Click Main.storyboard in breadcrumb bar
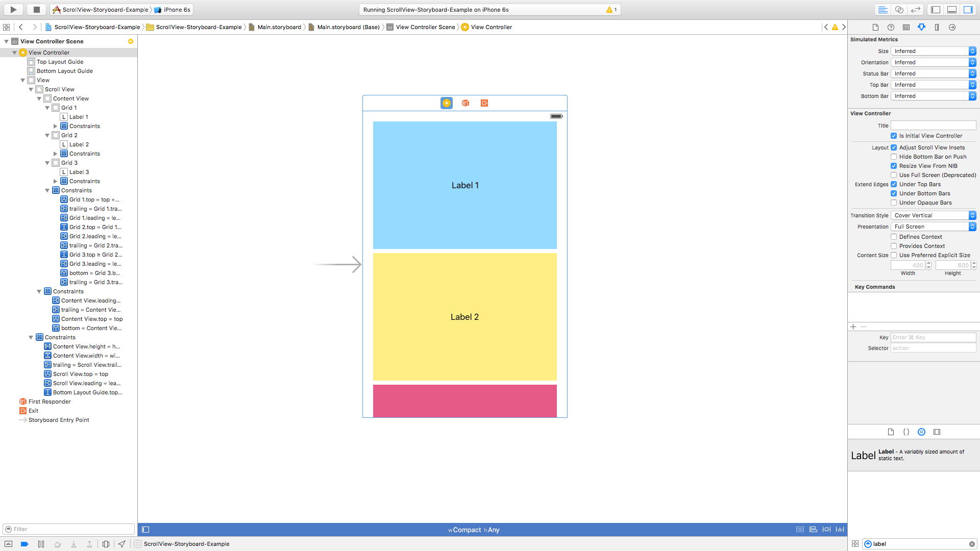The image size is (980, 551). point(279,27)
